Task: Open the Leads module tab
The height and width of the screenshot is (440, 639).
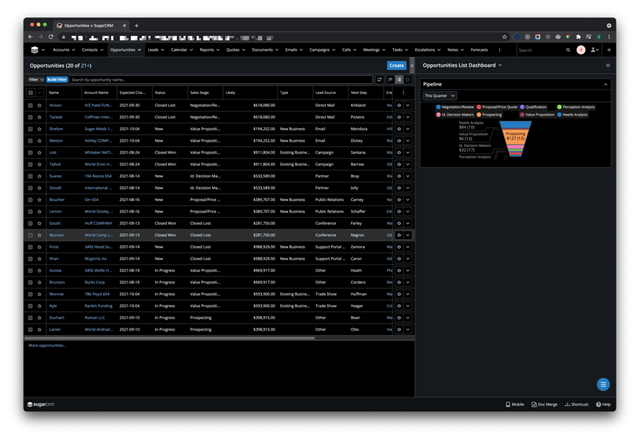Action: coord(154,49)
